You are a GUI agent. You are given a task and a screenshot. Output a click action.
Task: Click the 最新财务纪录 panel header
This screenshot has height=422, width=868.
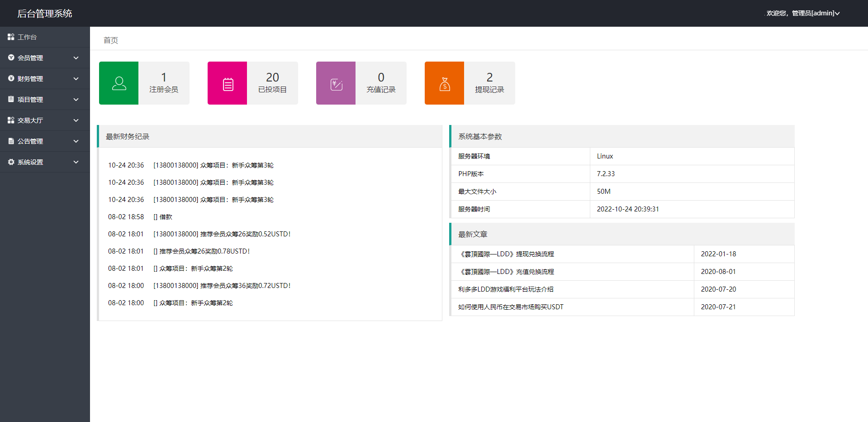pos(270,136)
